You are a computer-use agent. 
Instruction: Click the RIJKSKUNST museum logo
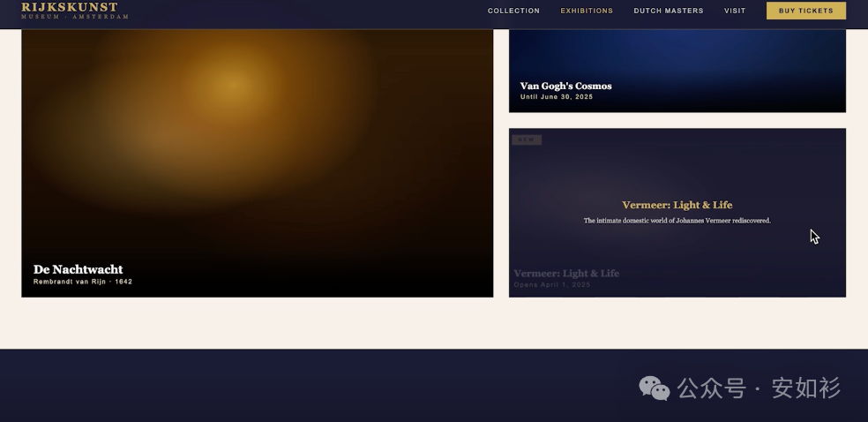(75, 10)
